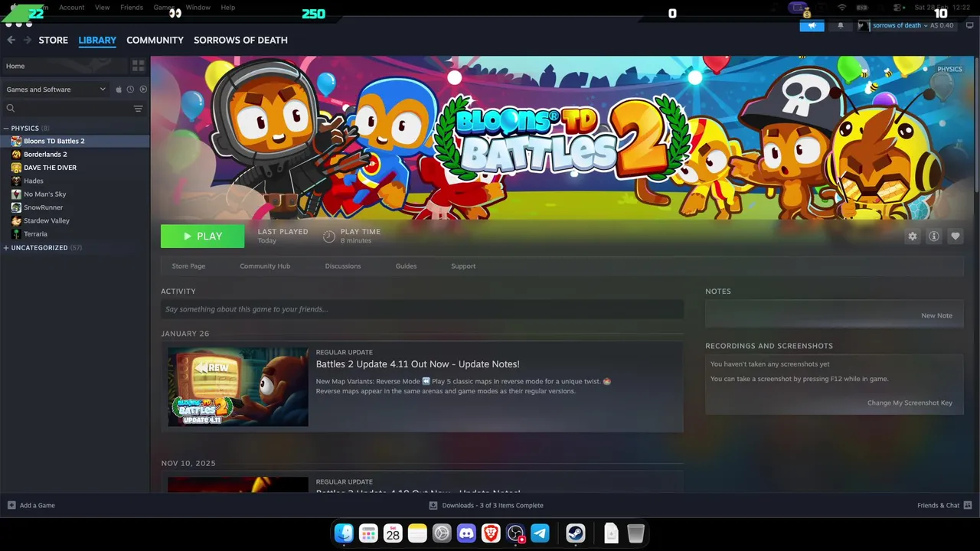Open Update 4.11 news thumbnail
The image size is (980, 551).
238,386
